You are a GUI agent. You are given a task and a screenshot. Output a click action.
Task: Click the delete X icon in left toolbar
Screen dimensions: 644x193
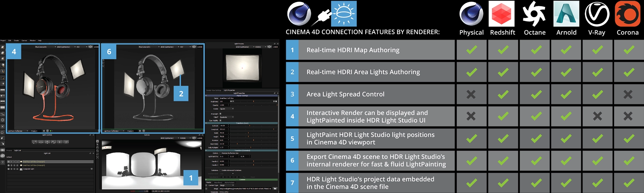(2, 127)
